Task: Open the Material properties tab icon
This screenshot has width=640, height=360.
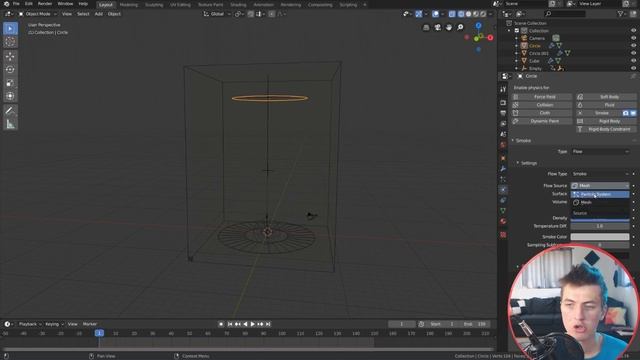Action: [x=503, y=221]
